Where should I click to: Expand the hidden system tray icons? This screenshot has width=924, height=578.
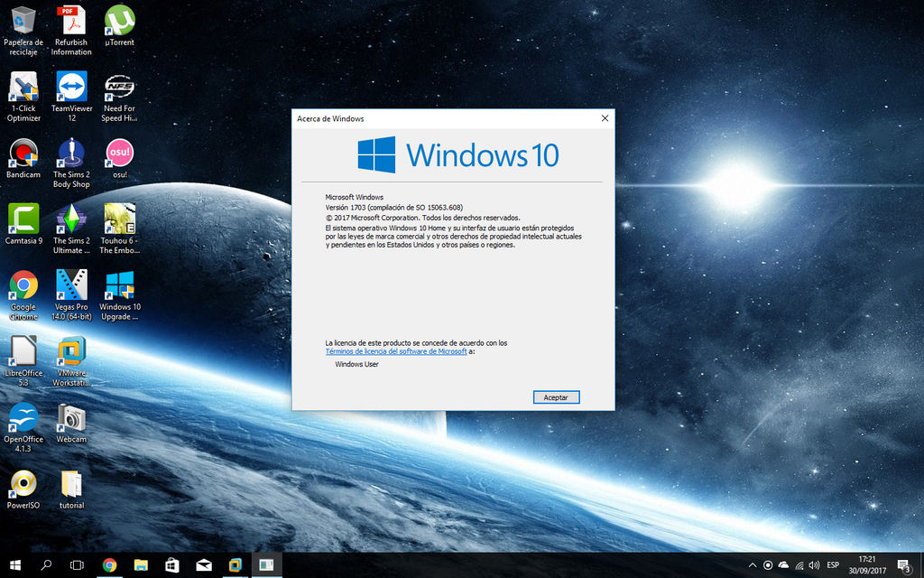pos(753,564)
